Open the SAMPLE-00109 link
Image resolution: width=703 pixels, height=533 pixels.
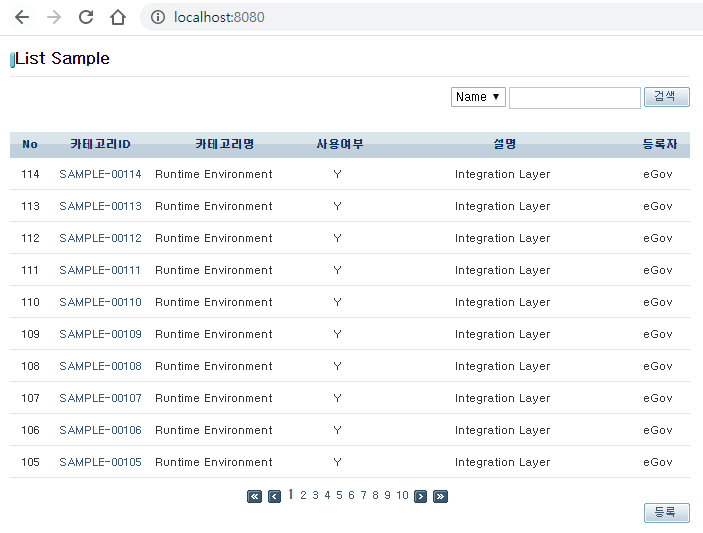100,334
